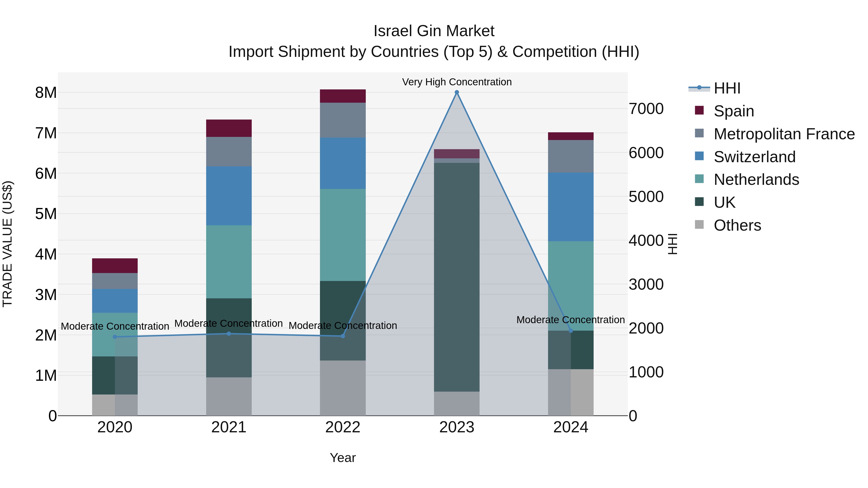Click the 2022 UK bar segment

(x=343, y=321)
